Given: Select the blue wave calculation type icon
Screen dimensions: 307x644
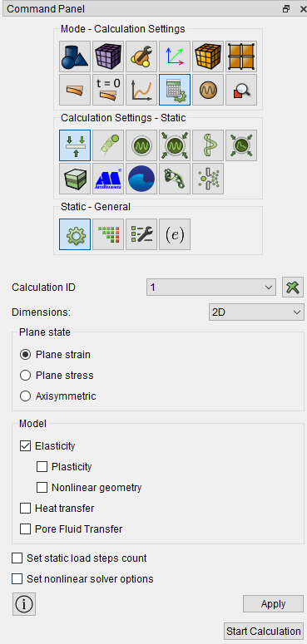Looking at the screenshot, I should pos(141,179).
